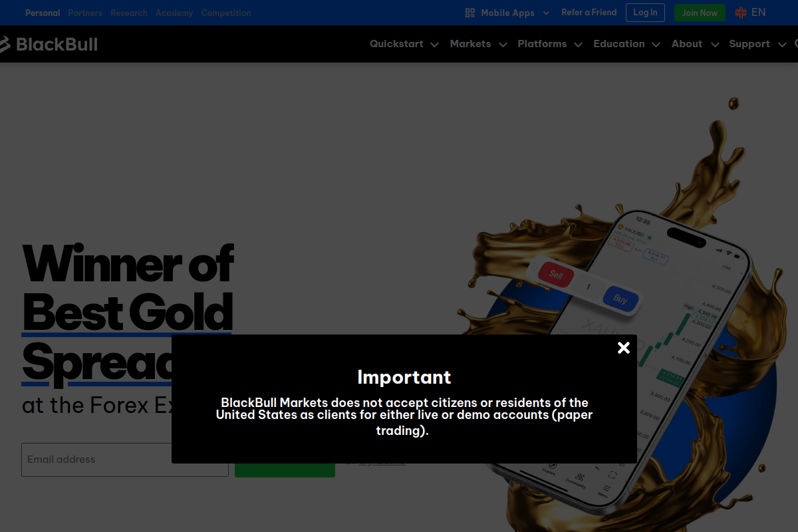The width and height of the screenshot is (798, 532).
Task: Open the Platforms dropdown menu
Action: tap(550, 44)
